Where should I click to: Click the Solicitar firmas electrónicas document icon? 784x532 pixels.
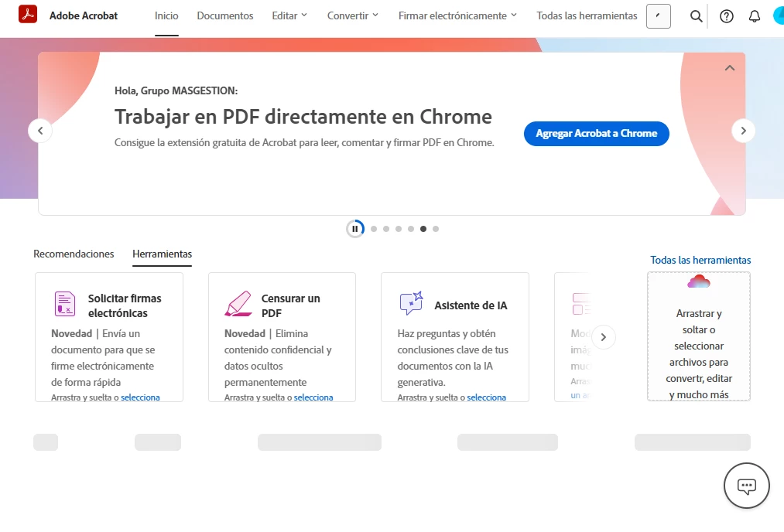(64, 304)
